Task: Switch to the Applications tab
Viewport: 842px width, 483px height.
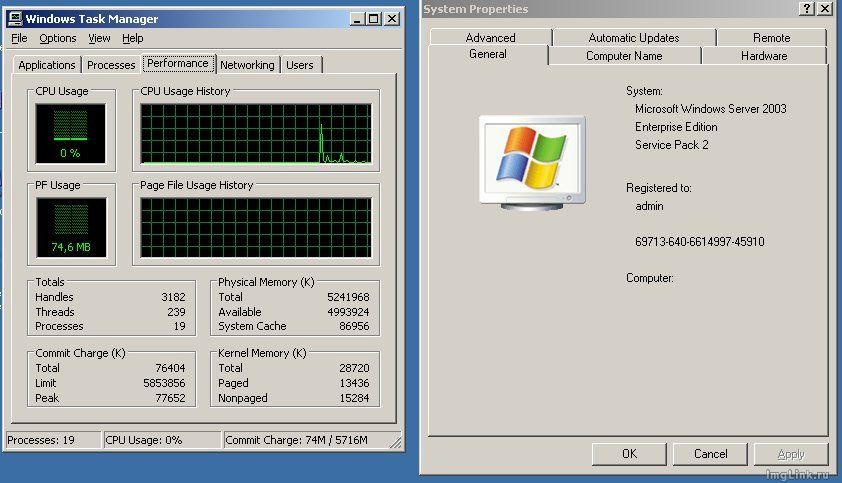Action: pyautogui.click(x=47, y=65)
